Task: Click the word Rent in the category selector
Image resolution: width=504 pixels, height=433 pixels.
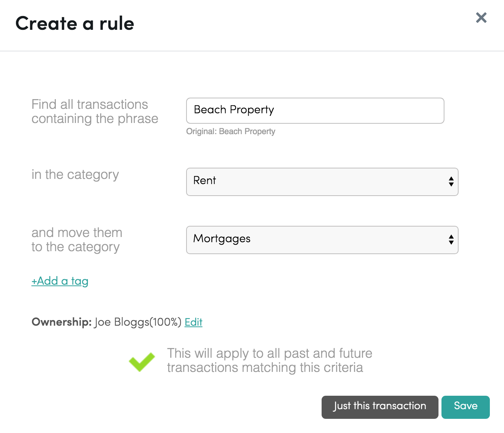Action: [205, 180]
